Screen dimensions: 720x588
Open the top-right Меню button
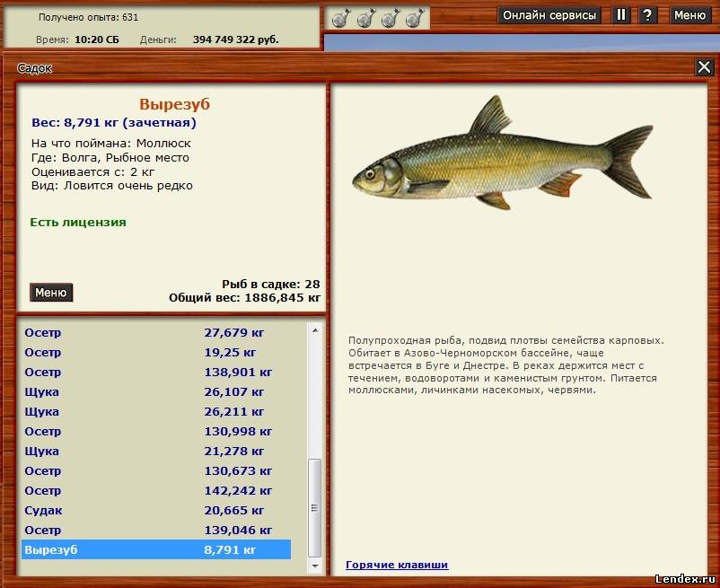click(689, 15)
